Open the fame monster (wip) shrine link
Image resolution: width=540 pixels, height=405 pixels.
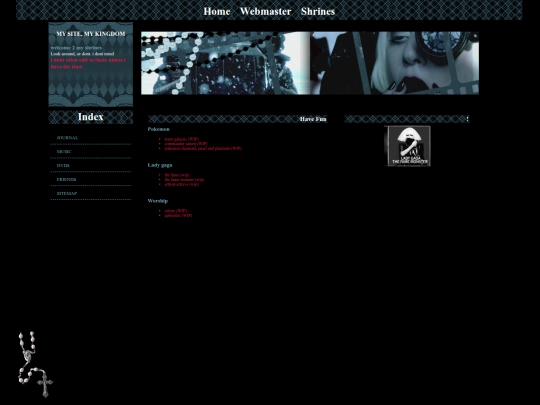click(184, 179)
